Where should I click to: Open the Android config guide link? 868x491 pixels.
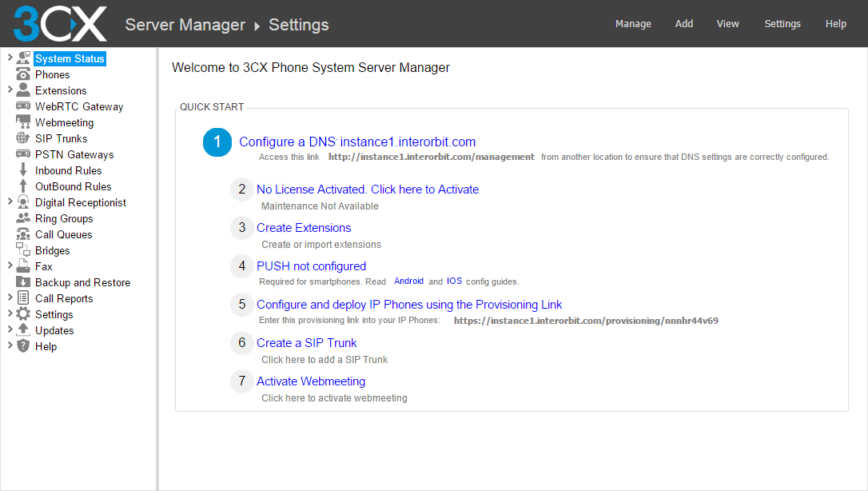pos(408,281)
